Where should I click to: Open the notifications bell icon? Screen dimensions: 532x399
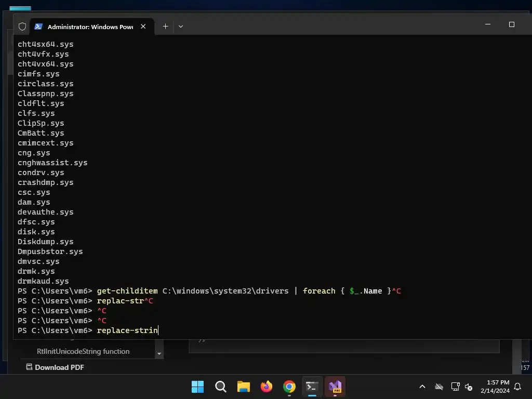tap(518, 387)
